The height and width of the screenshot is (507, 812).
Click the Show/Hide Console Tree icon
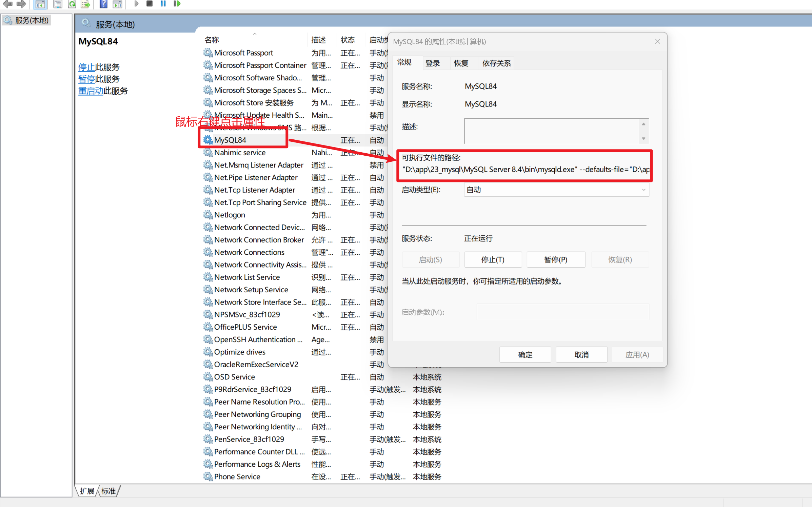tap(40, 4)
